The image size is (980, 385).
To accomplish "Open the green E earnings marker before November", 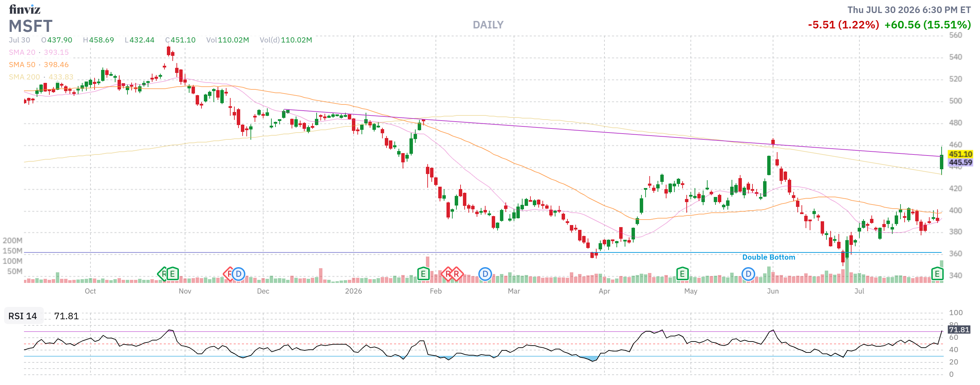I will click(x=172, y=274).
